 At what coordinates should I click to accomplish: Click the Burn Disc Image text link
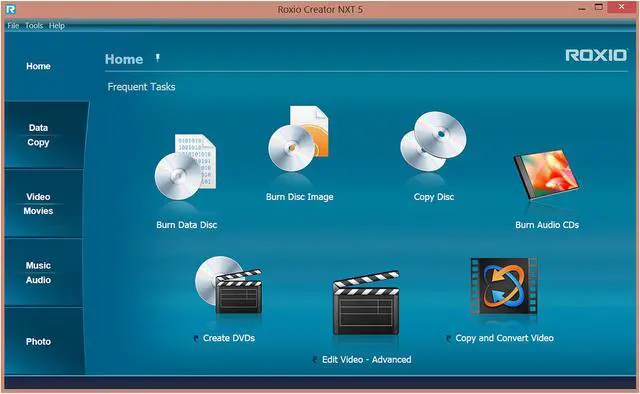tap(300, 197)
